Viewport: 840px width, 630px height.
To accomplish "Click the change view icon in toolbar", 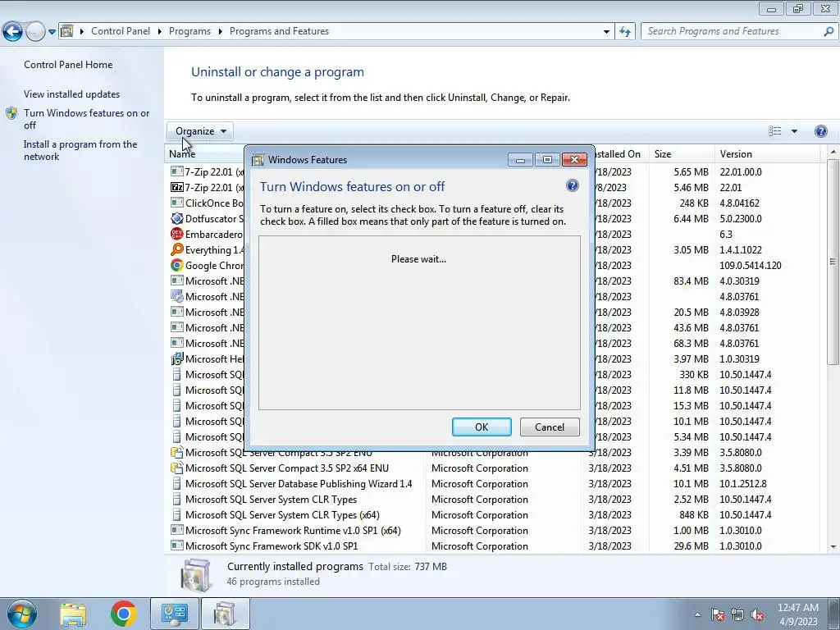I will point(774,131).
